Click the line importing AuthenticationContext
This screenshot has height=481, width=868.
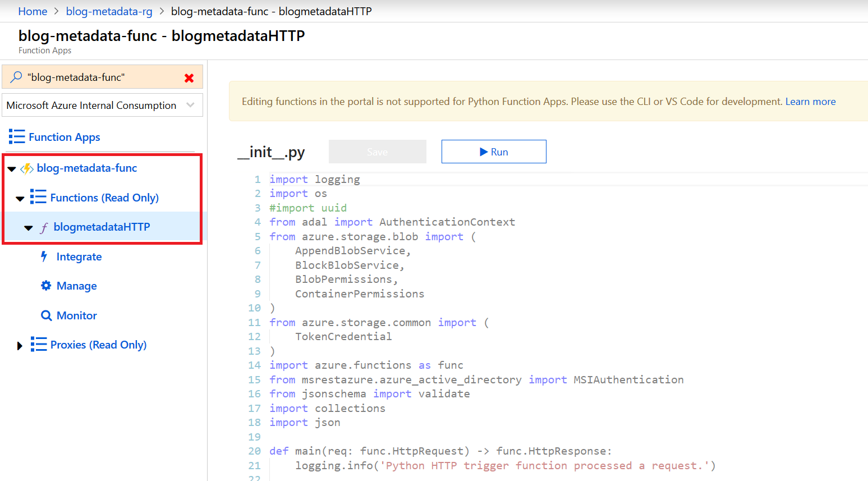tap(392, 222)
